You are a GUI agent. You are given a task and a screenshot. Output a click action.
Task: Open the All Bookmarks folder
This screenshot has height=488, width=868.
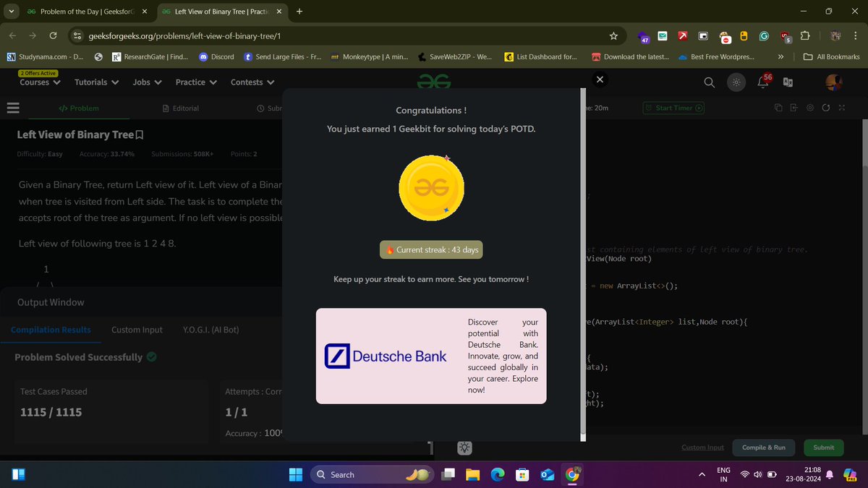[832, 56]
